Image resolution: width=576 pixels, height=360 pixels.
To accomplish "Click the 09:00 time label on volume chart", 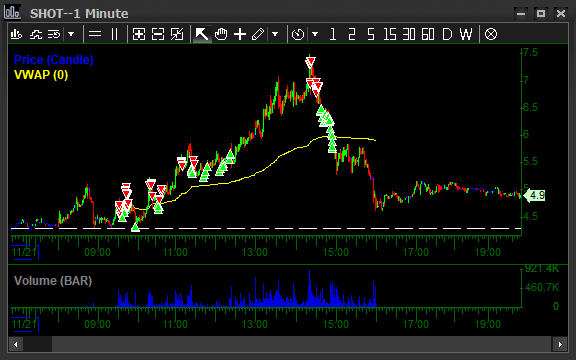I will coord(97,324).
